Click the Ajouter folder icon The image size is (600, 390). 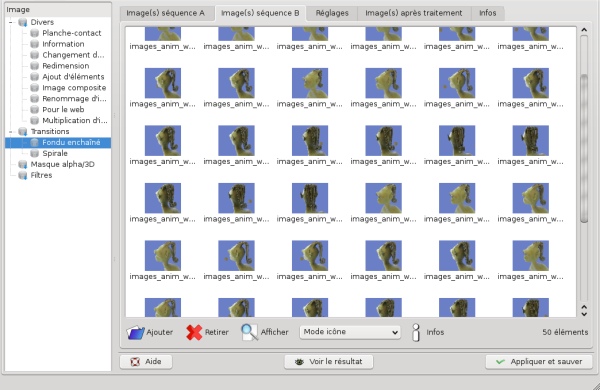pos(135,332)
